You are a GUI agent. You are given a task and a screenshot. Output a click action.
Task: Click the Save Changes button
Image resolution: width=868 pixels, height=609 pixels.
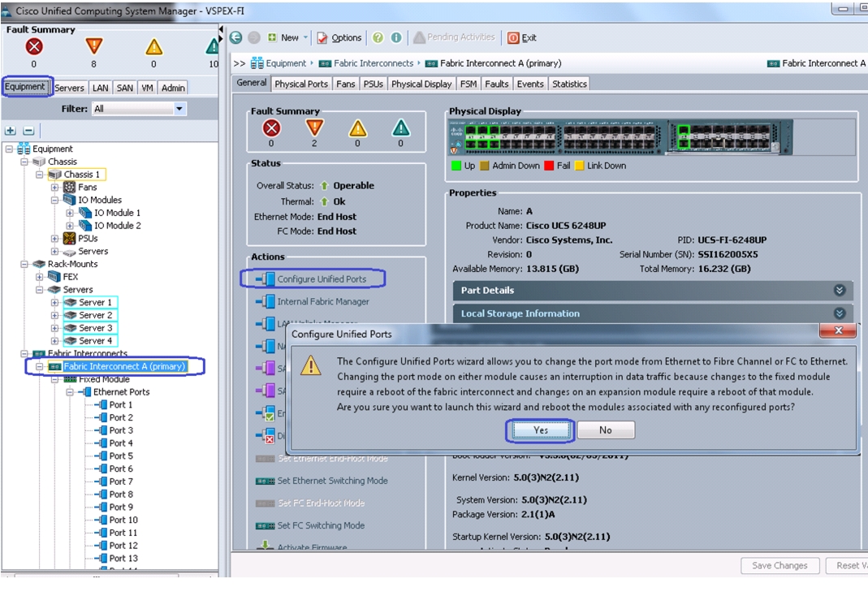pos(779,565)
